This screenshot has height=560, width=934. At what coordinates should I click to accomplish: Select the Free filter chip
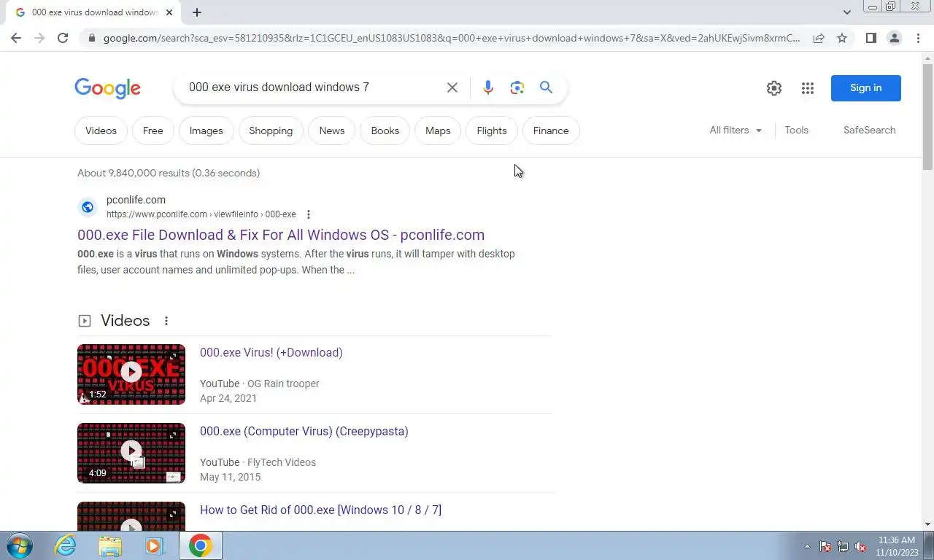(x=153, y=131)
